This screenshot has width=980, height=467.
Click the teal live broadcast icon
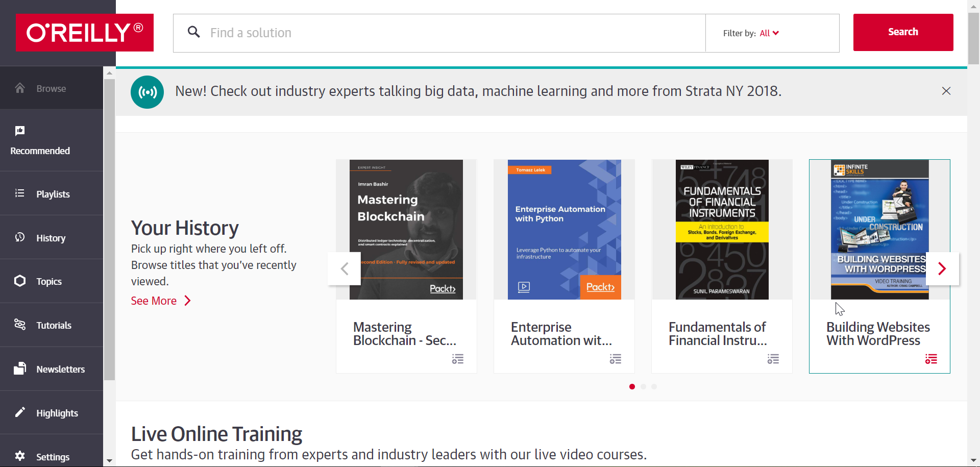pyautogui.click(x=147, y=92)
